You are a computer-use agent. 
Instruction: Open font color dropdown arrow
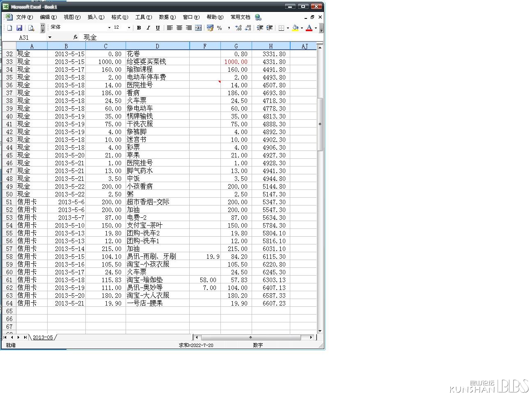pyautogui.click(x=316, y=28)
